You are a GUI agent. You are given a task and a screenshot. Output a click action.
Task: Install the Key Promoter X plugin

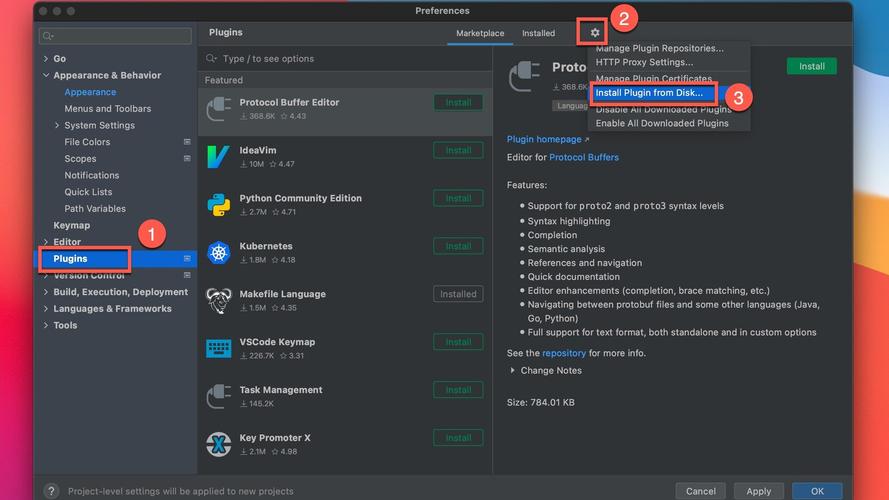[x=458, y=438]
